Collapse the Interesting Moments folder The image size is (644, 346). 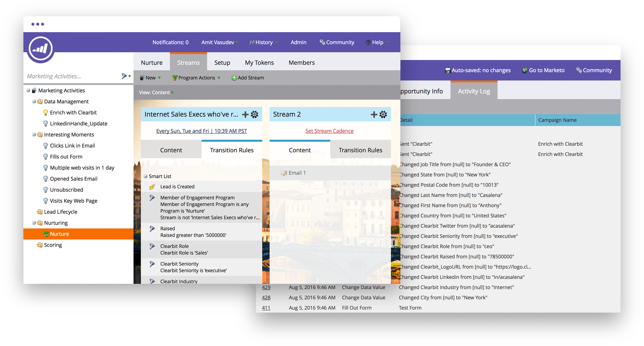coord(34,135)
